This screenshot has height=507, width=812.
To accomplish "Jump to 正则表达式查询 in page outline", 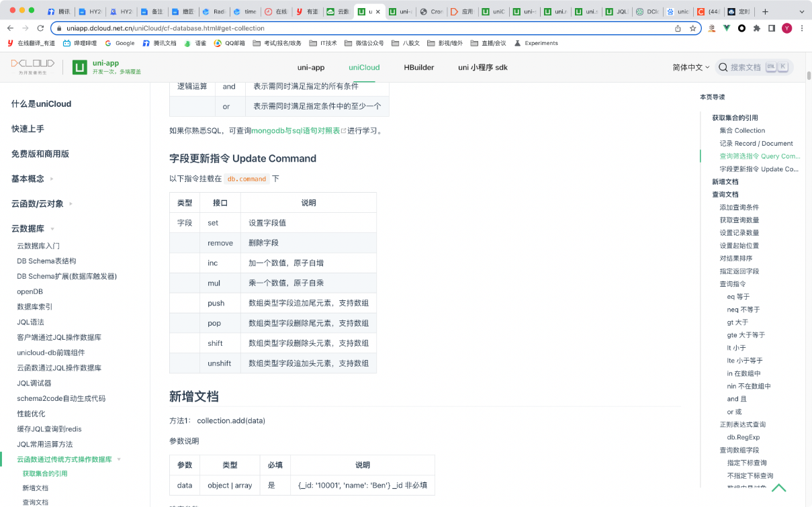I will point(742,424).
